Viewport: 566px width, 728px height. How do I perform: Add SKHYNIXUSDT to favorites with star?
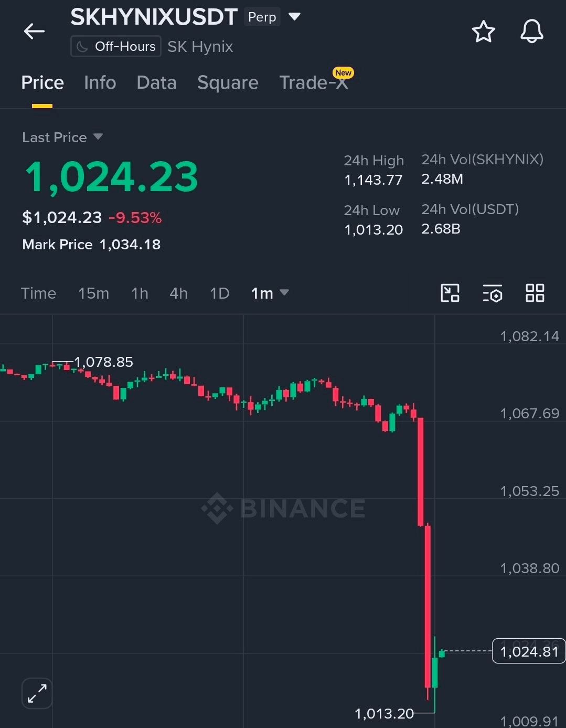click(x=483, y=31)
